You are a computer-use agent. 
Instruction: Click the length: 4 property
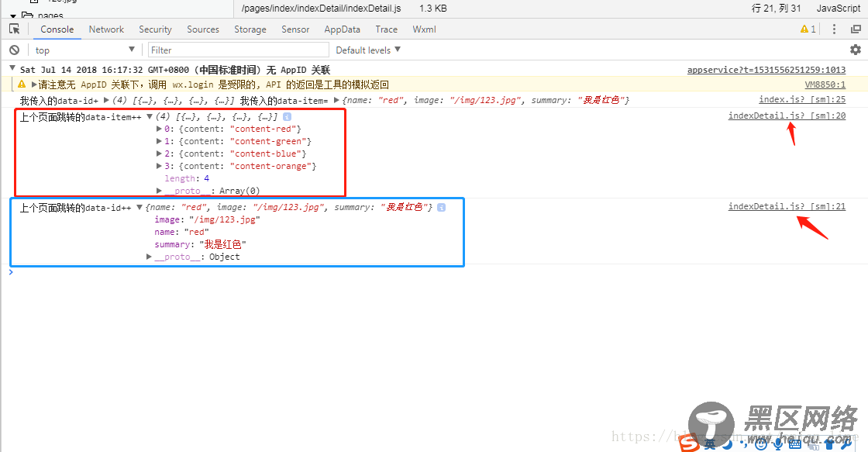[187, 178]
